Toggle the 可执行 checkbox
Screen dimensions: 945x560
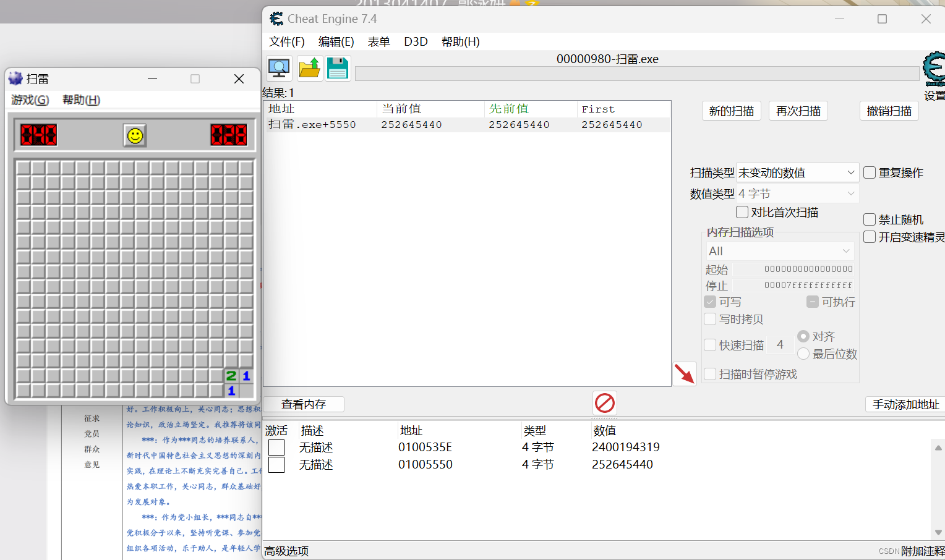(813, 302)
